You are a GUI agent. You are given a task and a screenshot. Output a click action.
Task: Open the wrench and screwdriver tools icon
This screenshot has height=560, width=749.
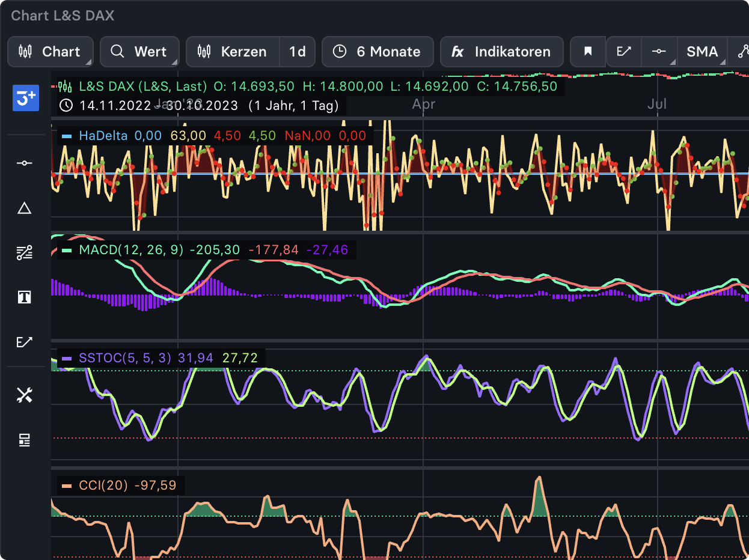pyautogui.click(x=24, y=395)
